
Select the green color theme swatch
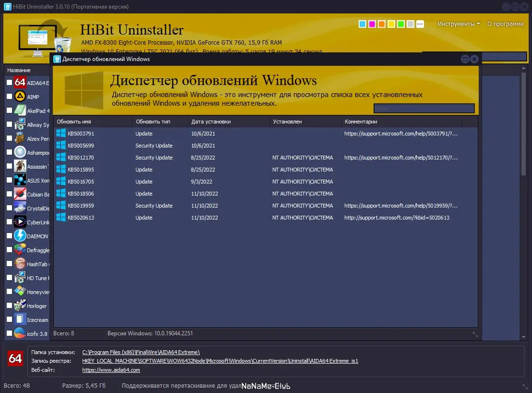tap(401, 24)
